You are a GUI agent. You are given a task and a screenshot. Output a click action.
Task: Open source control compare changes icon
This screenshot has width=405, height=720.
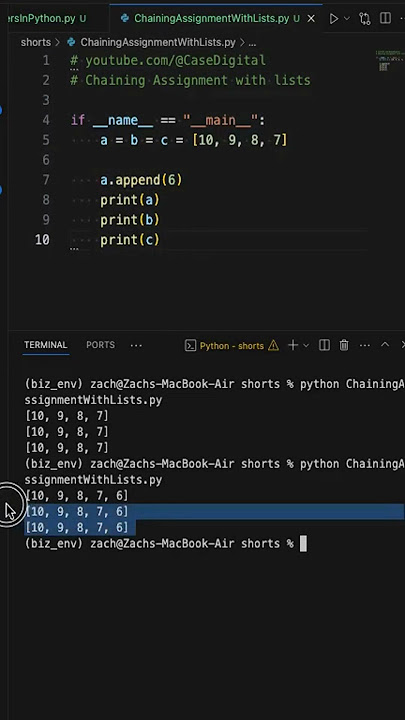365,18
